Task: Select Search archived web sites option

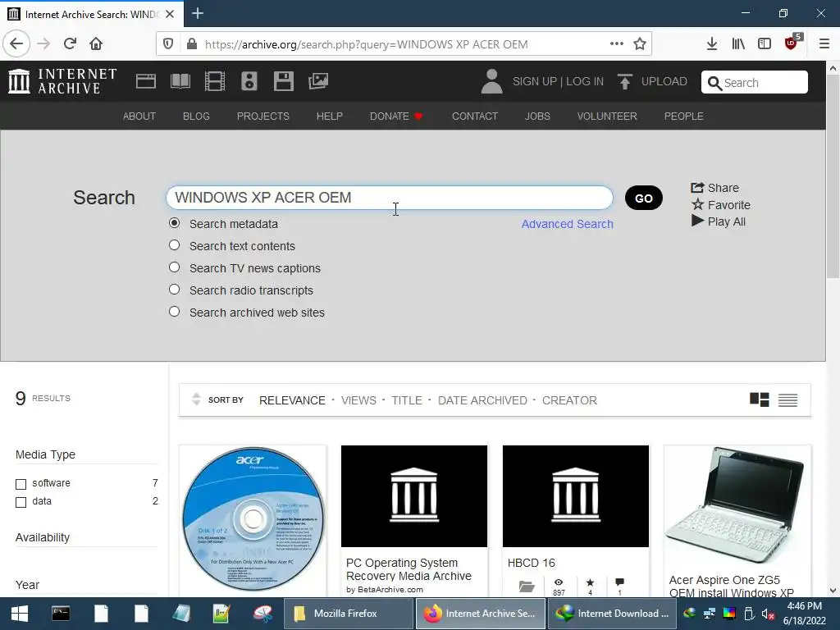Action: [174, 311]
